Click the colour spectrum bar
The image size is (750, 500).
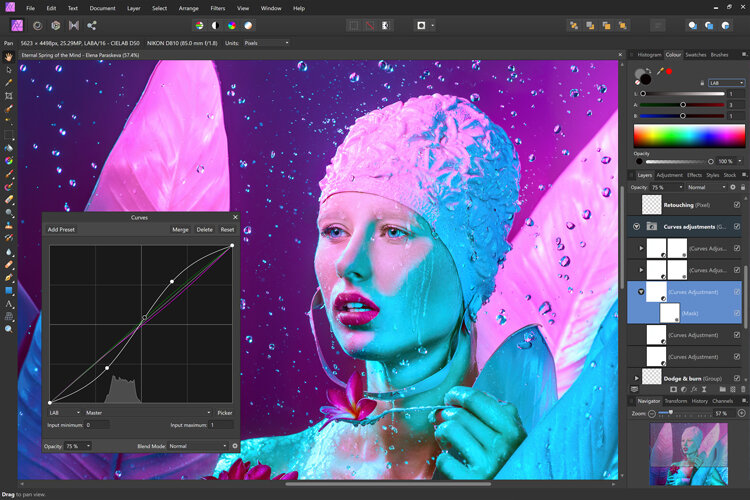[687, 136]
